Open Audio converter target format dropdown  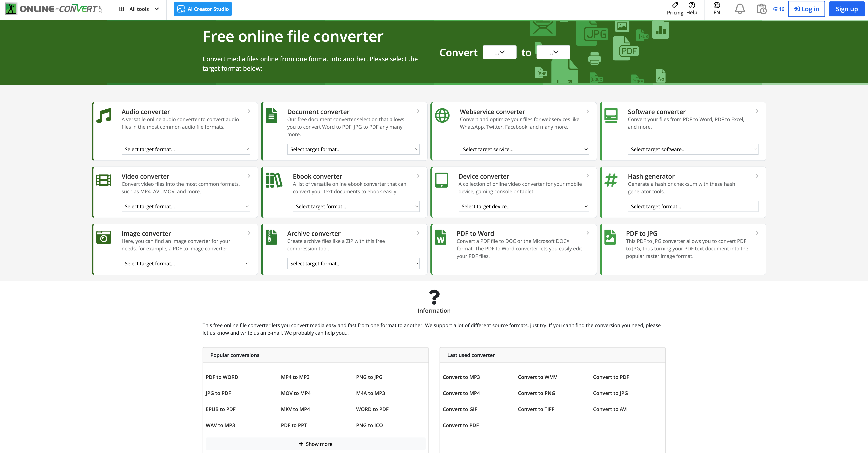coord(186,149)
